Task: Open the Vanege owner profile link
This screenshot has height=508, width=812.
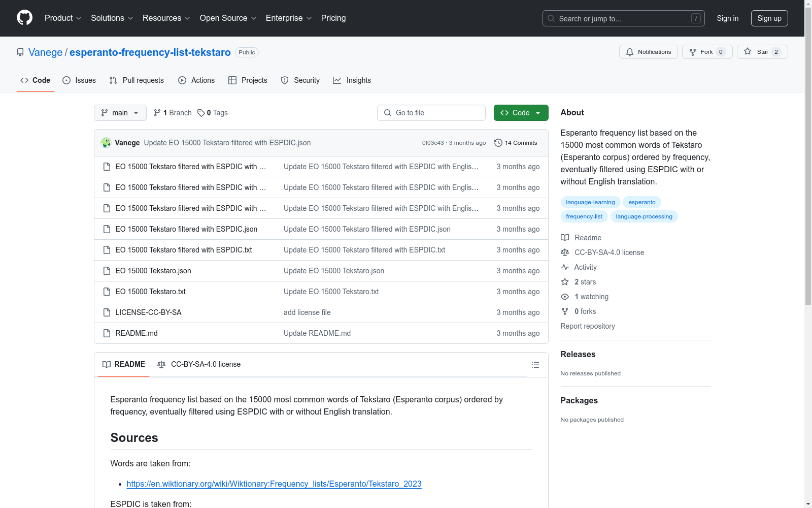Action: coord(45,52)
